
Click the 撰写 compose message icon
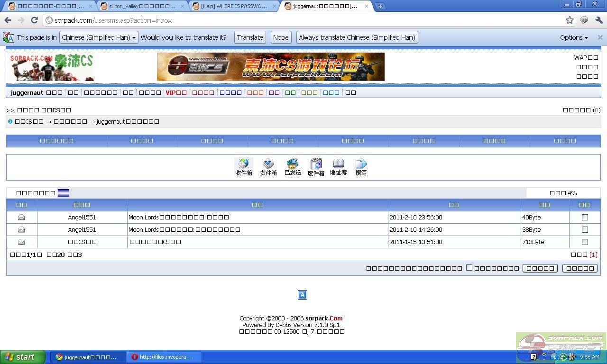click(x=361, y=167)
